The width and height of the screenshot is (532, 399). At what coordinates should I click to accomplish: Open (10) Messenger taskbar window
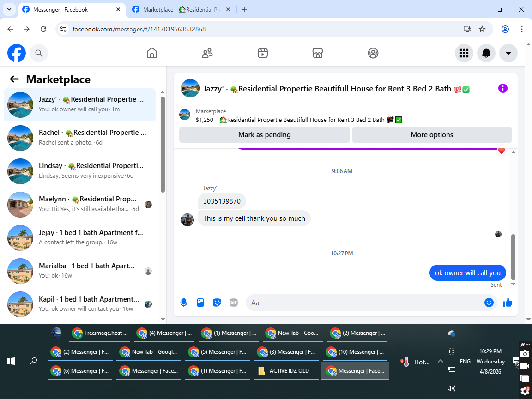click(356, 352)
